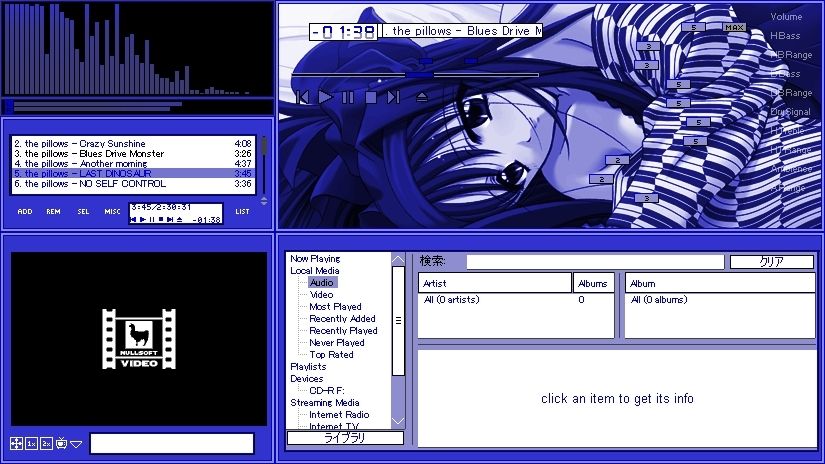Pause playback using the main player's pause button

[x=348, y=97]
